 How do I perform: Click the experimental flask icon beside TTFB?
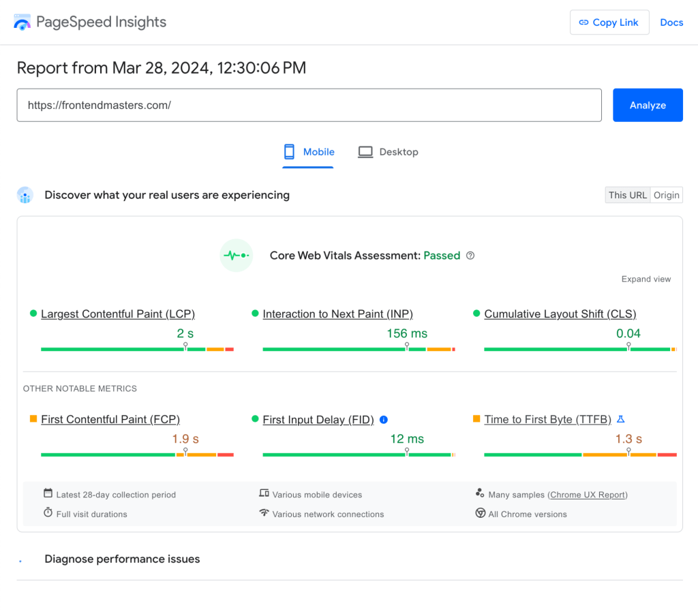[x=620, y=419]
